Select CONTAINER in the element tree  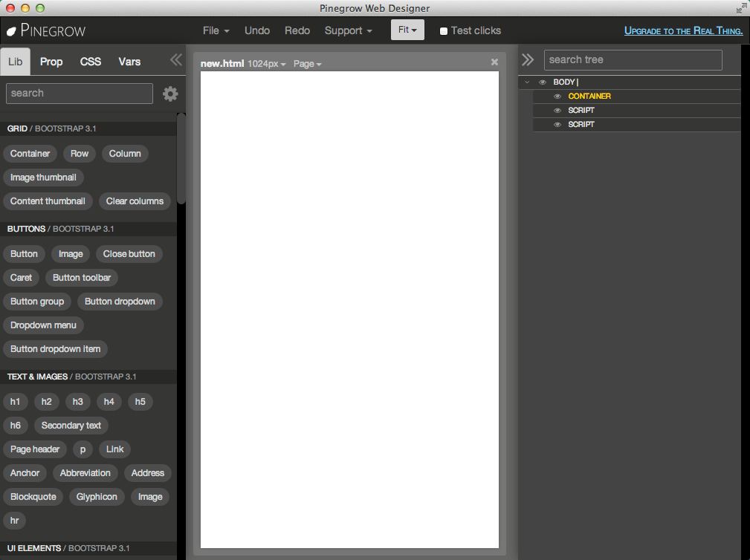589,96
